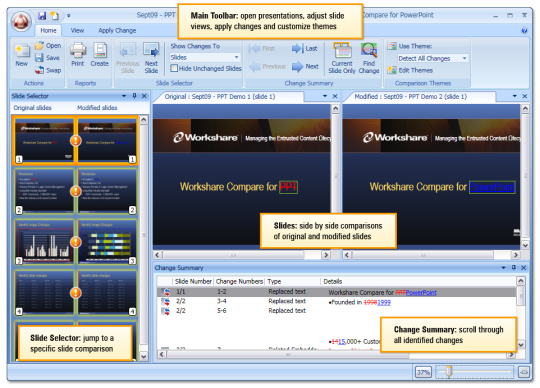Click the scroll down arrow of Slide Selector
Screen dimensions: 540x388
point(144,357)
